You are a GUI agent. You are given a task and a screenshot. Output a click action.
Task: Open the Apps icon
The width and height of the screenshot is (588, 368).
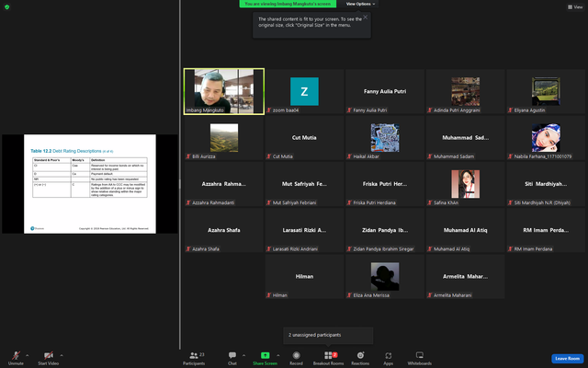pos(388,355)
